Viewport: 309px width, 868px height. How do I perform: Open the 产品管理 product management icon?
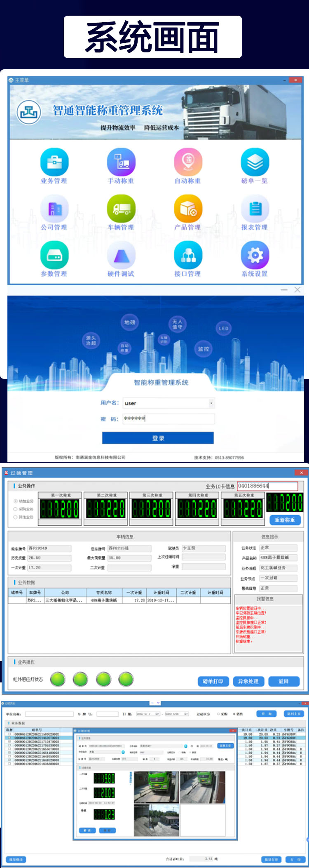click(188, 208)
